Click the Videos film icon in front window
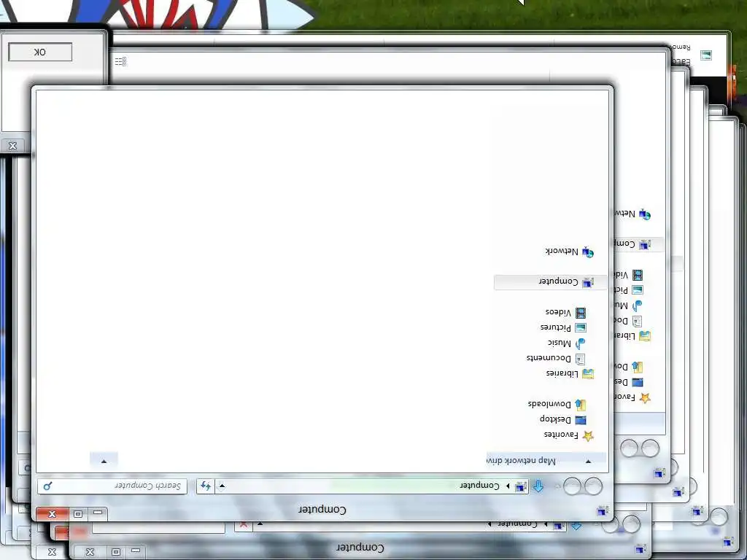747x560 pixels. point(580,312)
